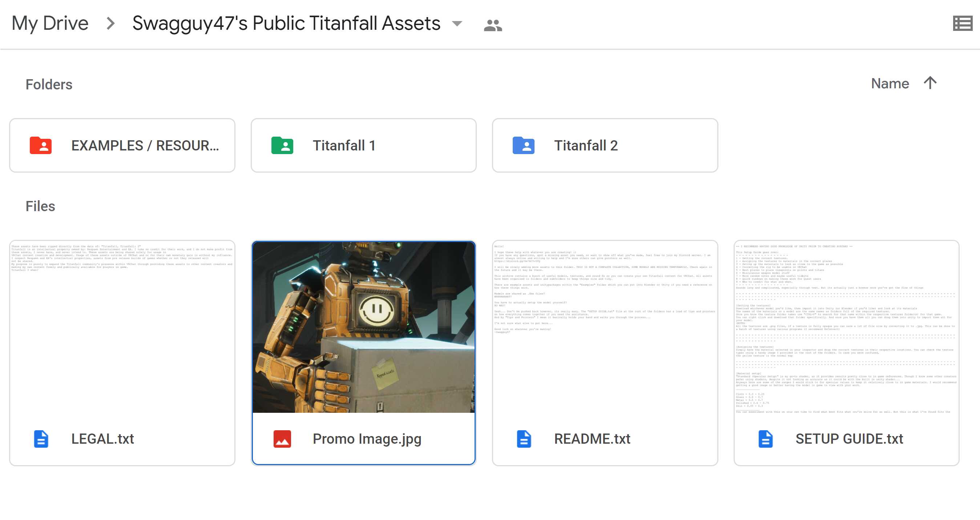Click the SETUP GUIDE.txt document icon
This screenshot has height=520, width=980.
(x=765, y=439)
